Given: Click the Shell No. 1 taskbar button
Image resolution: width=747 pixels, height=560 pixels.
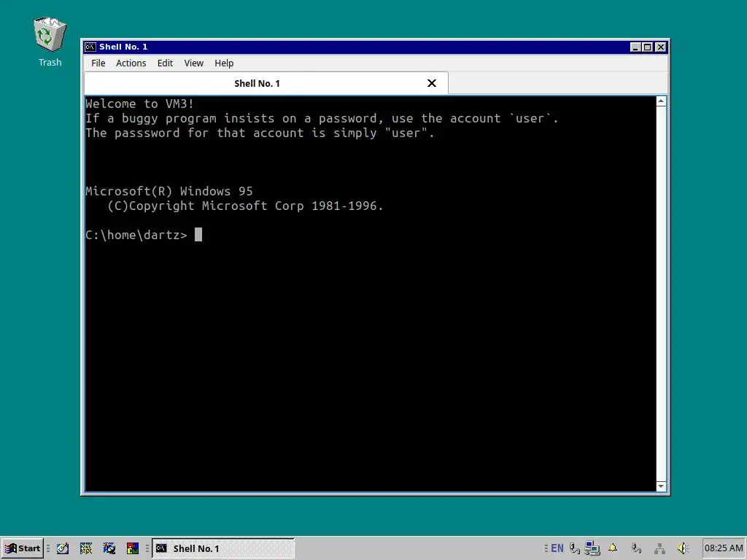Looking at the screenshot, I should (x=223, y=548).
